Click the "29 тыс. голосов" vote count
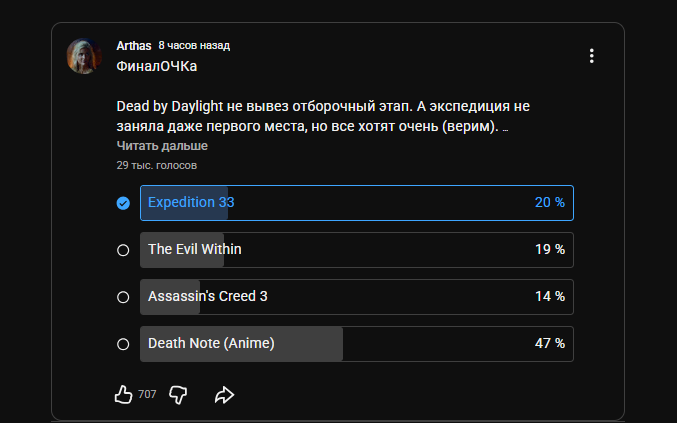Screen dimensions: 677x423 click(156, 165)
